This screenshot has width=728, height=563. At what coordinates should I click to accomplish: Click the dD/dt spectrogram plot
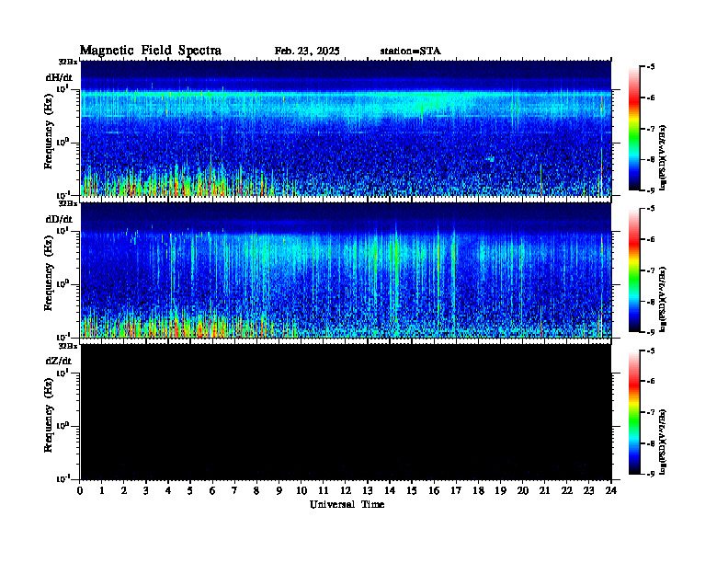pos(346,270)
